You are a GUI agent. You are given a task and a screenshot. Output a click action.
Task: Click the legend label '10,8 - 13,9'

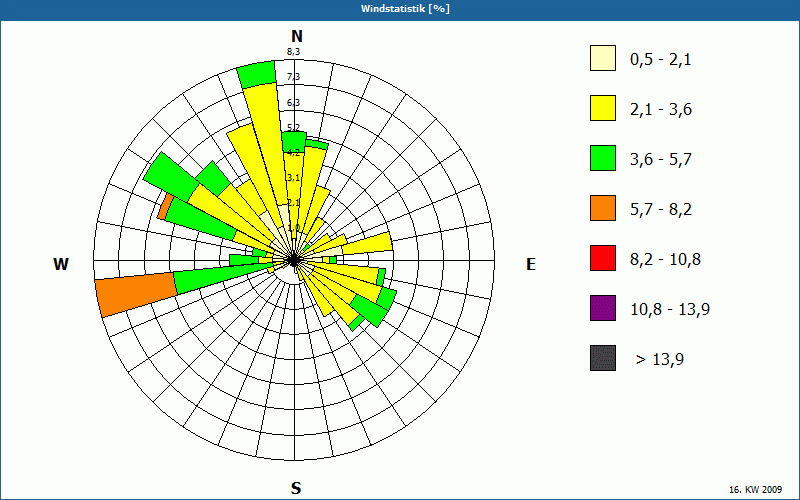pos(670,310)
